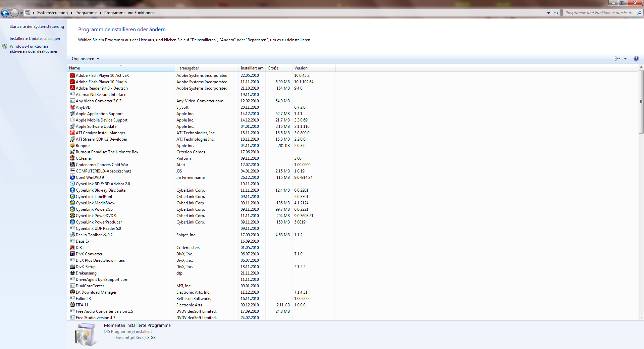Open Installierte Updates anzeigen link
This screenshot has height=349, width=644.
pos(35,39)
